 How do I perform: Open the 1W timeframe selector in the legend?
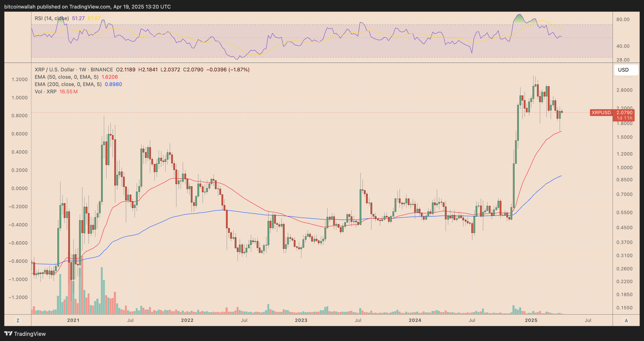coord(82,69)
